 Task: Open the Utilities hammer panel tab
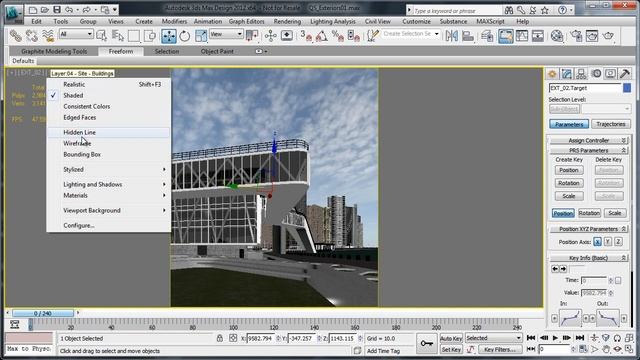pos(624,74)
